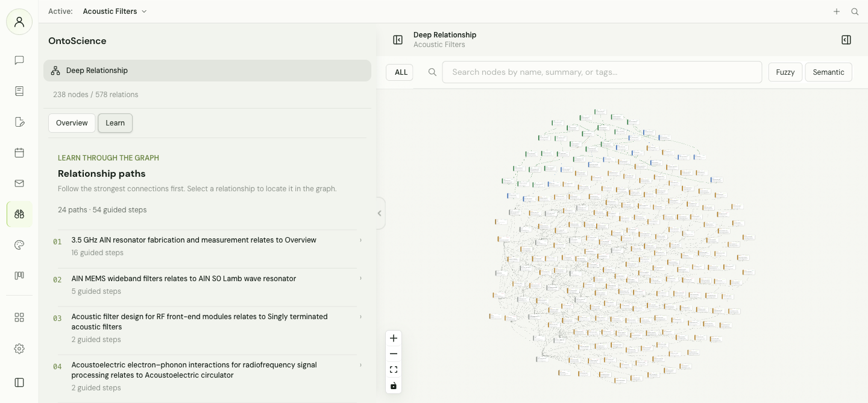Switch to the Overview tab

72,123
